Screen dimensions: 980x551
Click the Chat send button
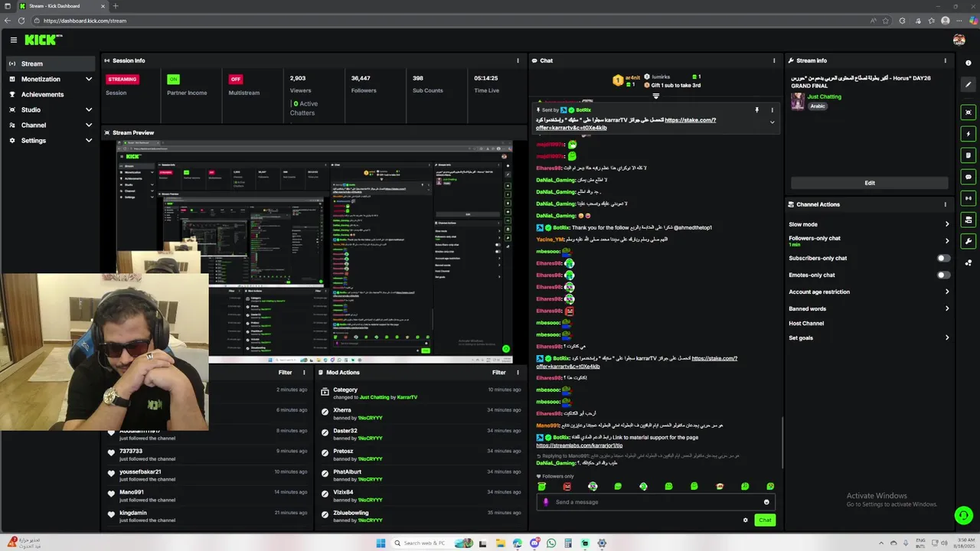[764, 520]
